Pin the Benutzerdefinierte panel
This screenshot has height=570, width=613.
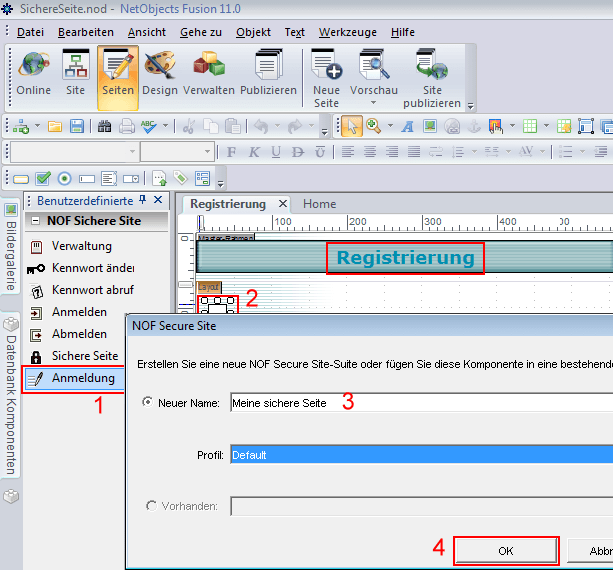(x=143, y=200)
